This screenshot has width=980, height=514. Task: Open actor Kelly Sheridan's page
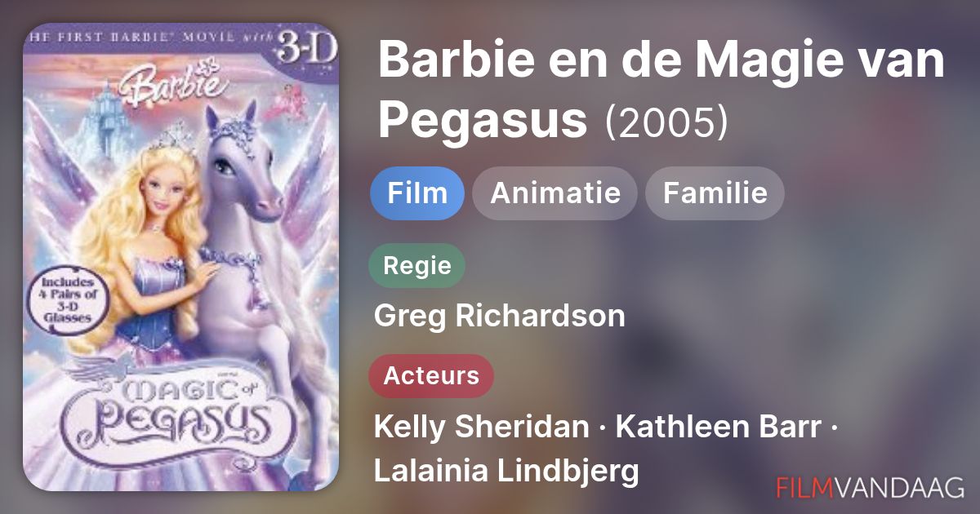(481, 427)
